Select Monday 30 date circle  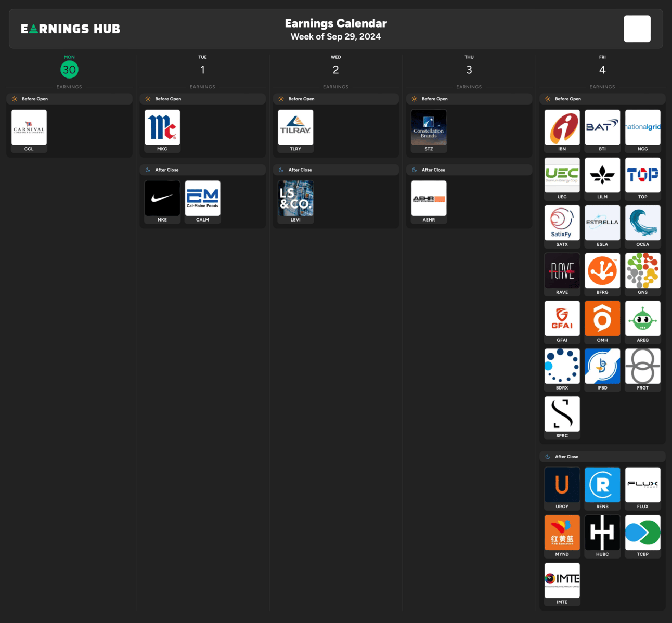pos(69,69)
